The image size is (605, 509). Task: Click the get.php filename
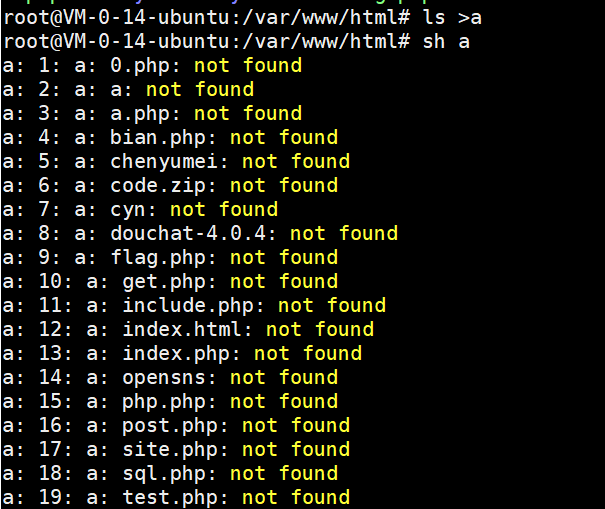pyautogui.click(x=164, y=282)
